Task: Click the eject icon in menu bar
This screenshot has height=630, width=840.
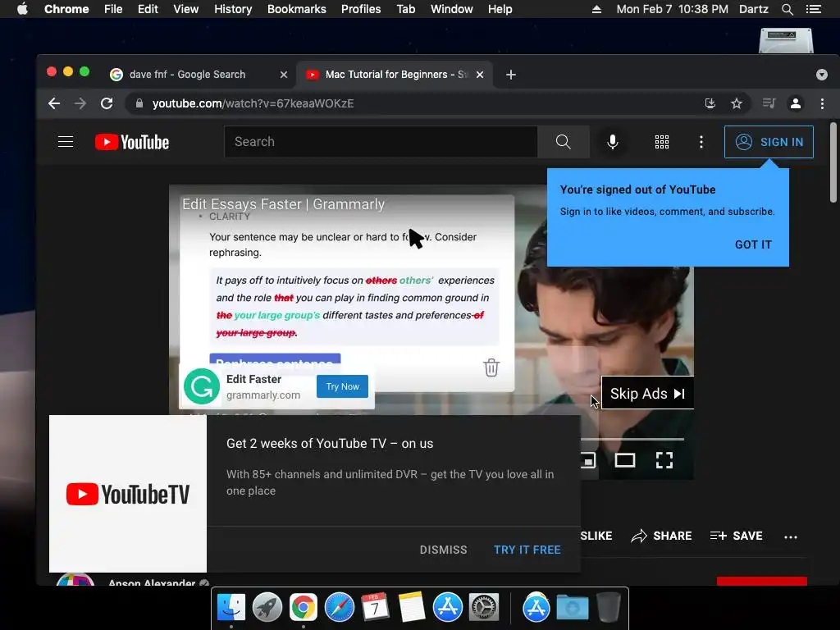Action: [596, 9]
